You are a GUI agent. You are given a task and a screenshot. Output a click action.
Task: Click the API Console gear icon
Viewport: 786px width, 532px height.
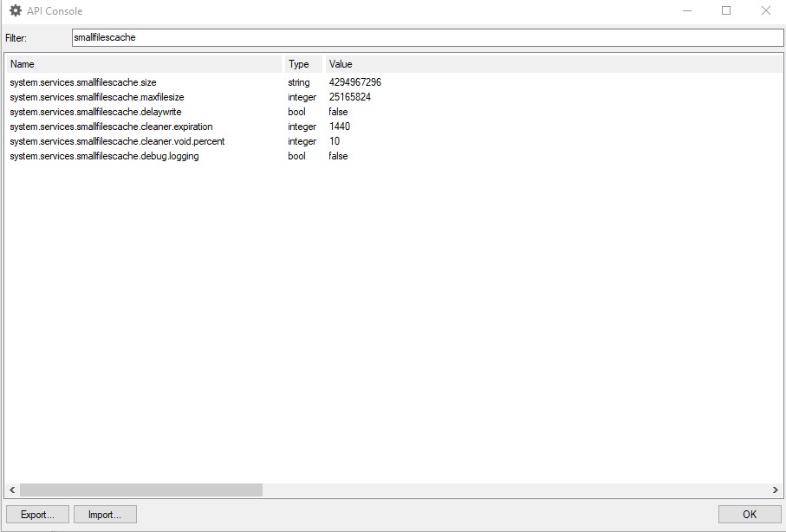click(x=16, y=10)
